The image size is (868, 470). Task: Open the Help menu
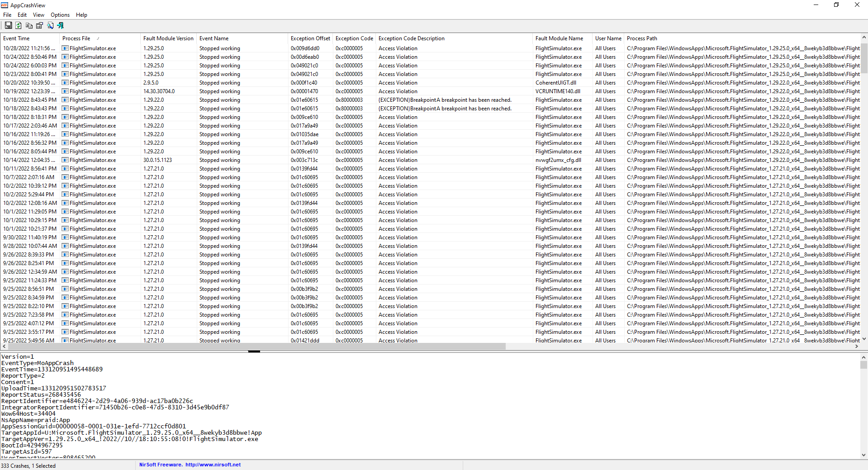tap(81, 14)
